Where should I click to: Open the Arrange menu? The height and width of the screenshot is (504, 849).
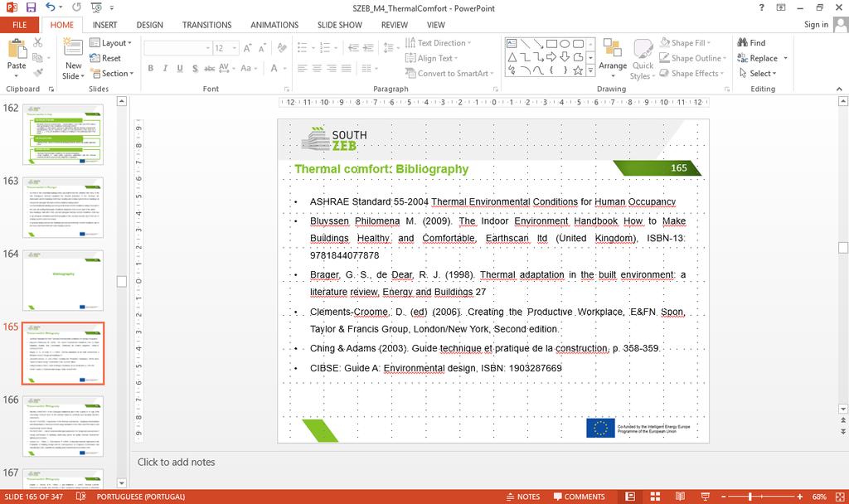coord(613,59)
